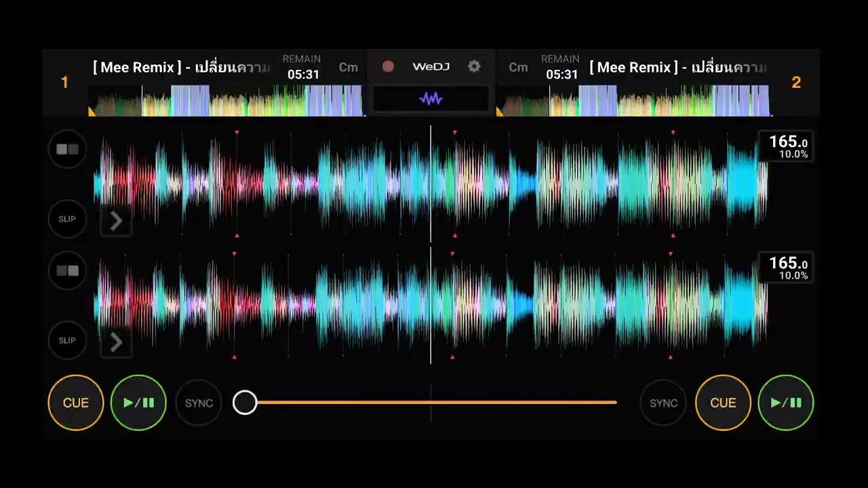Expand deck 2 side panel arrow
This screenshot has height=488, width=868.
coord(116,342)
